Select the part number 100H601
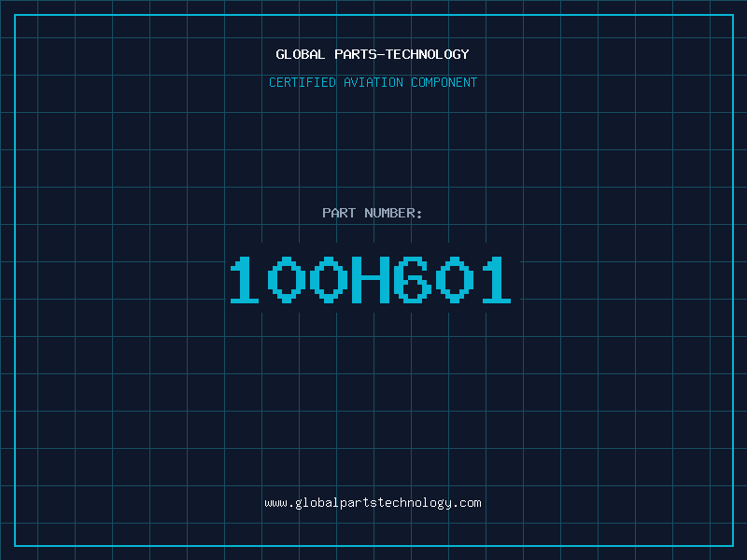Viewport: 747px width, 560px height. pos(371,280)
